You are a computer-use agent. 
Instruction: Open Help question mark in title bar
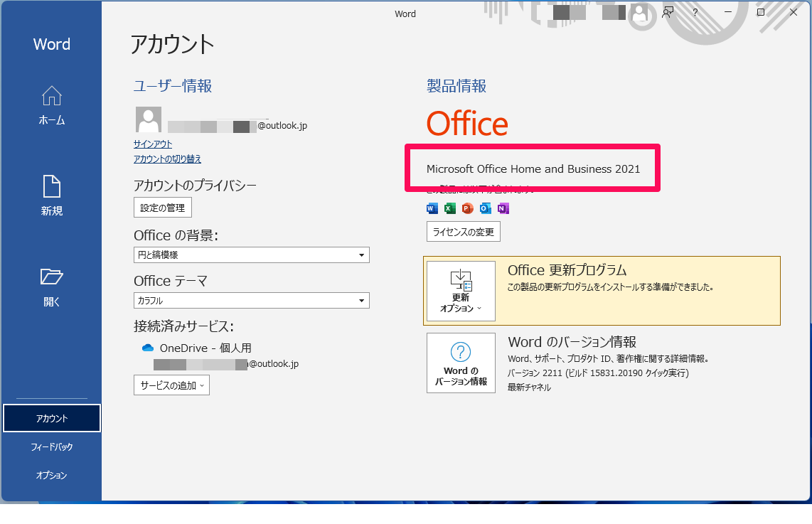click(x=695, y=12)
